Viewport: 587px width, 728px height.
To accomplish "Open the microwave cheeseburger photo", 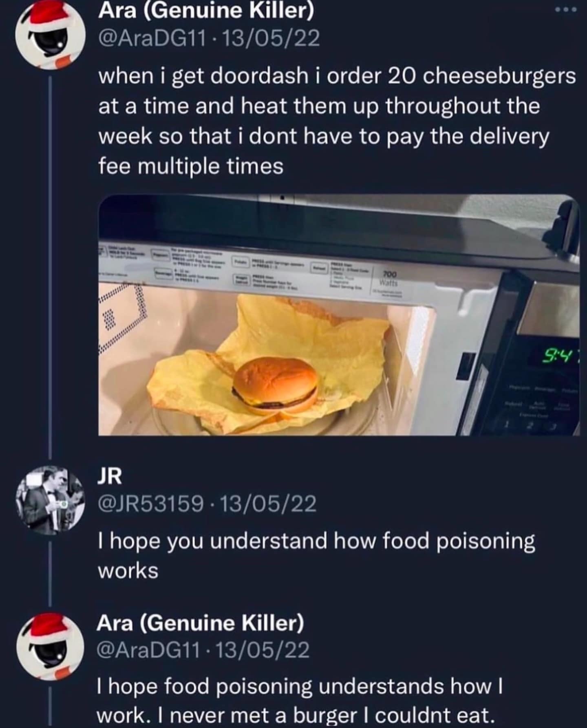I will coord(338,315).
